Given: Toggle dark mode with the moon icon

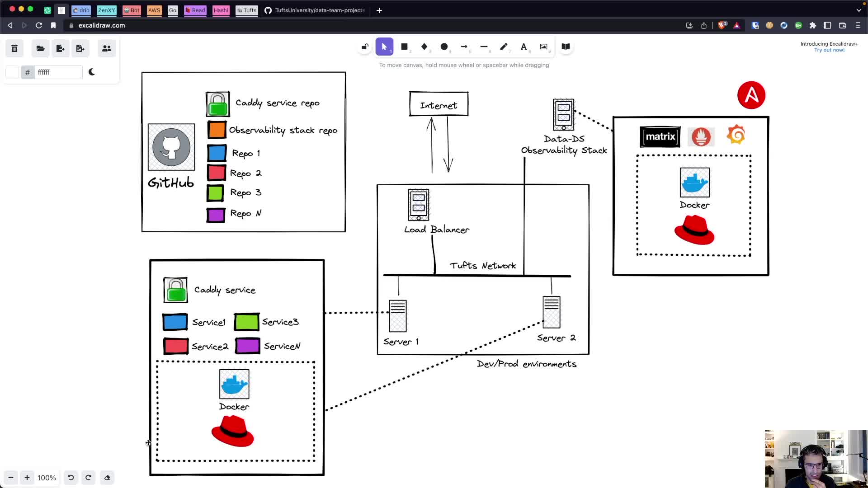Looking at the screenshot, I should coord(92,72).
